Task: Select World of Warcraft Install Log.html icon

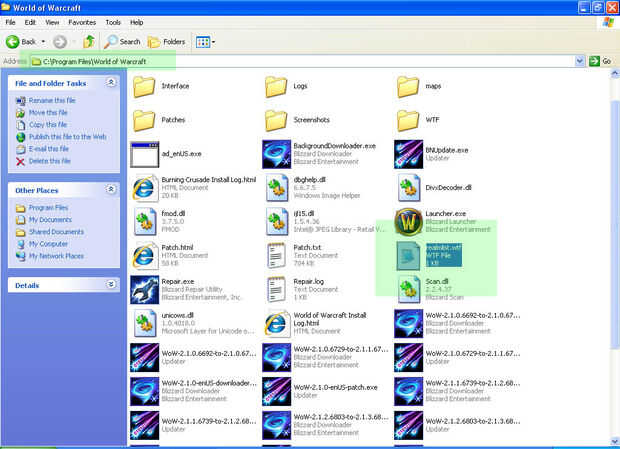Action: [x=276, y=324]
